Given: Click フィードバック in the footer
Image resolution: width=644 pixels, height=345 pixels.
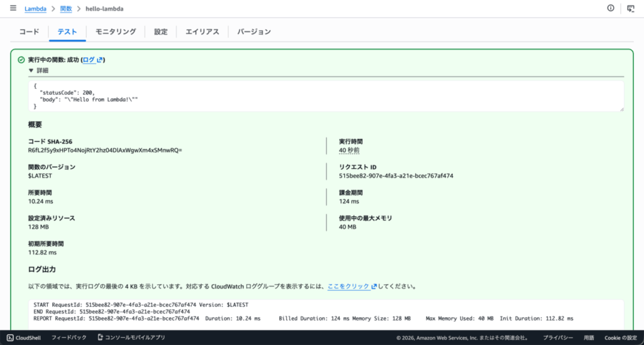Looking at the screenshot, I should pyautogui.click(x=69, y=337).
